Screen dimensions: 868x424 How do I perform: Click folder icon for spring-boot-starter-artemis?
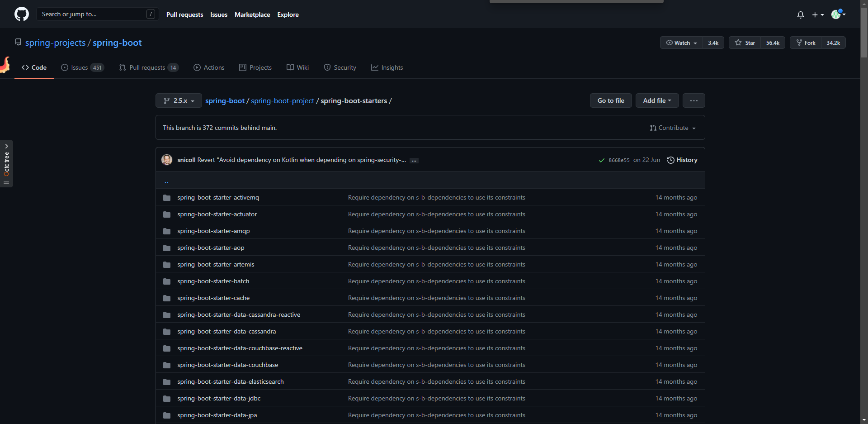click(167, 265)
